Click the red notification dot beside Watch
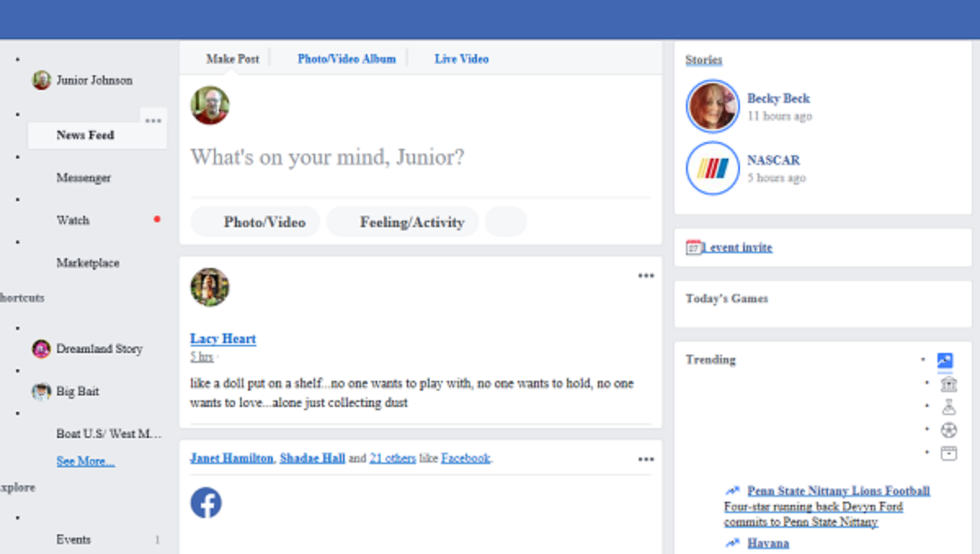 pyautogui.click(x=157, y=219)
